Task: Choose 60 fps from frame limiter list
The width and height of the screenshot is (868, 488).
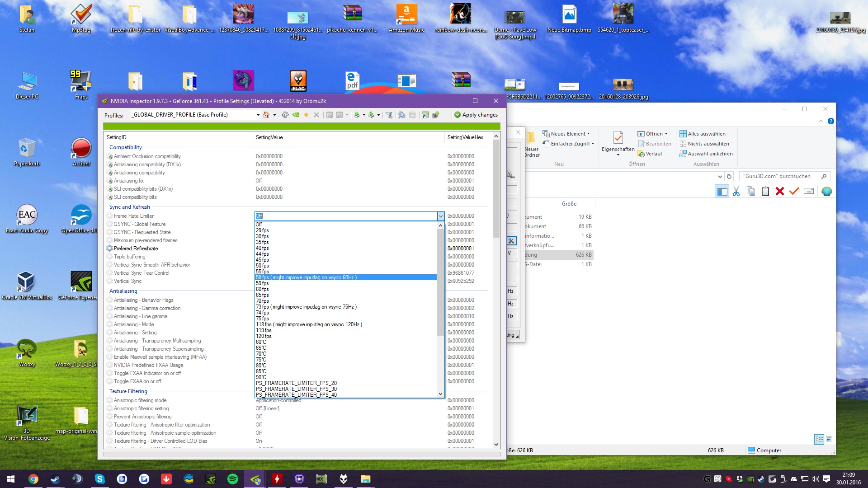Action: point(262,289)
